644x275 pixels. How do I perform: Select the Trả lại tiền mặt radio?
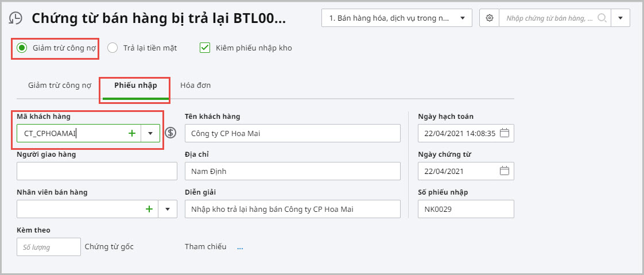(x=112, y=48)
